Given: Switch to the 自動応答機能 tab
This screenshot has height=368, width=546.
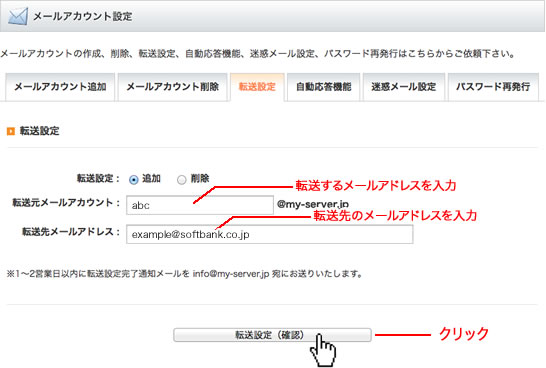Looking at the screenshot, I should [323, 87].
